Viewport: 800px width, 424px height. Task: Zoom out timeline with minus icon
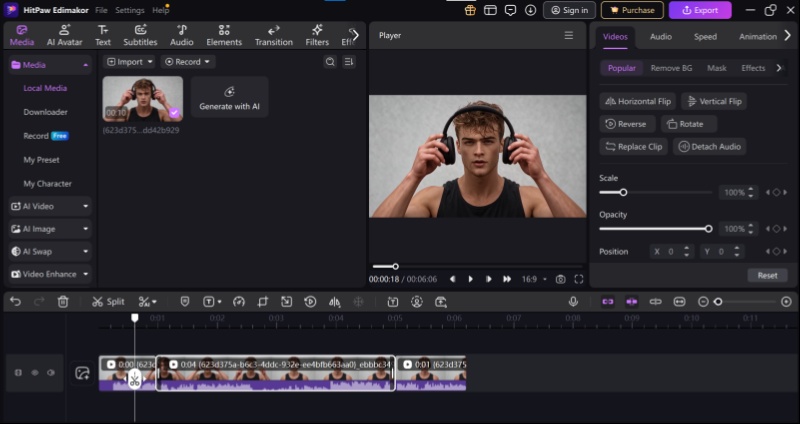click(703, 302)
